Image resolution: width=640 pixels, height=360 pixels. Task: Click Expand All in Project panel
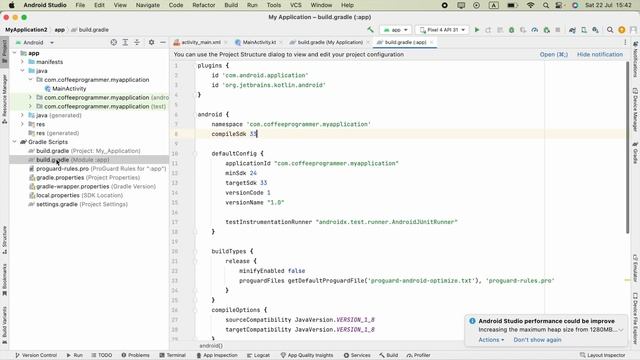pos(125,42)
